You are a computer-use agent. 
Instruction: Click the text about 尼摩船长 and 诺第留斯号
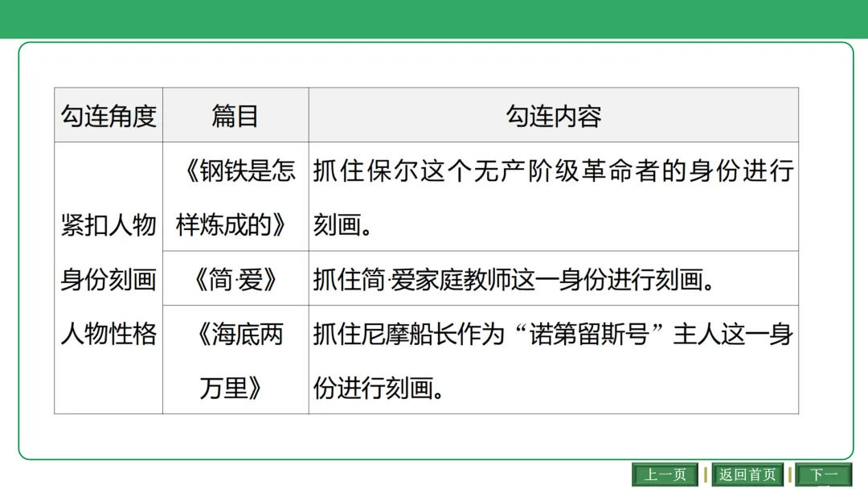(x=554, y=360)
